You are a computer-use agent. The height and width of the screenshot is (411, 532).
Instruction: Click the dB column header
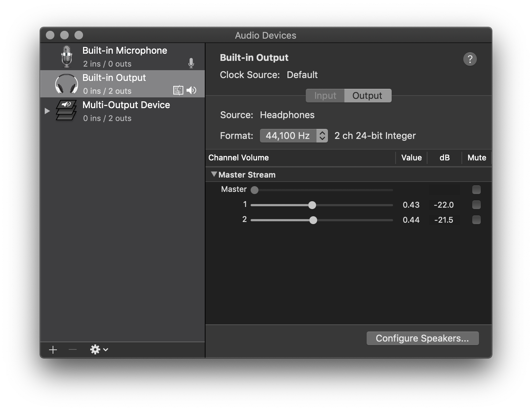click(x=444, y=158)
